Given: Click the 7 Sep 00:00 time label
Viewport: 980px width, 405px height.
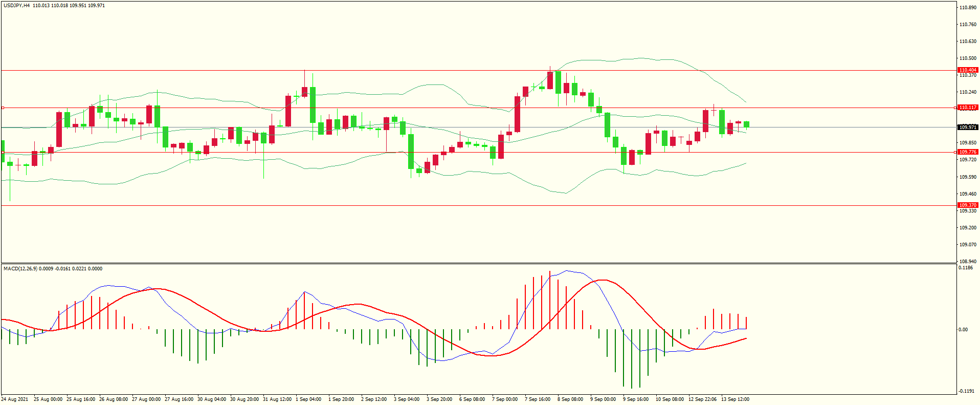Looking at the screenshot, I should [505, 399].
